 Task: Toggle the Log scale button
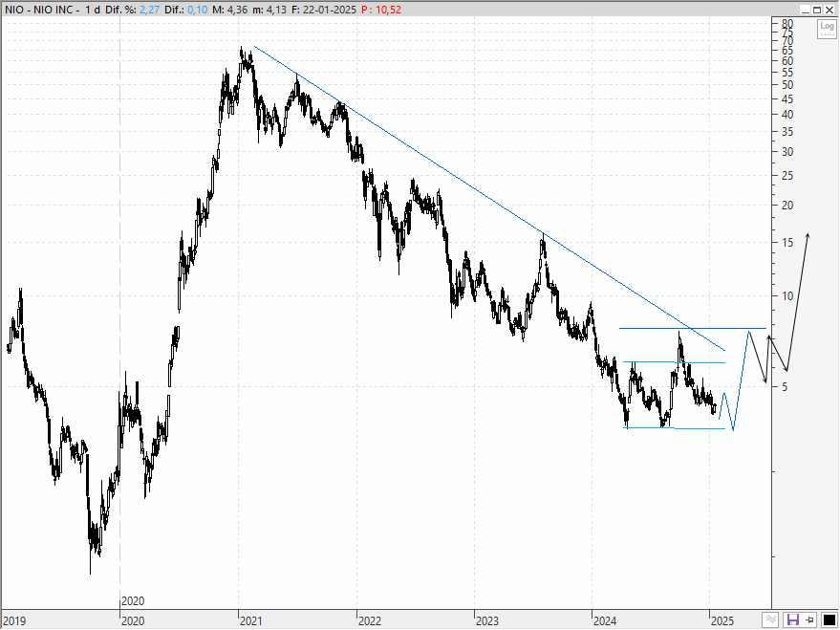826,29
